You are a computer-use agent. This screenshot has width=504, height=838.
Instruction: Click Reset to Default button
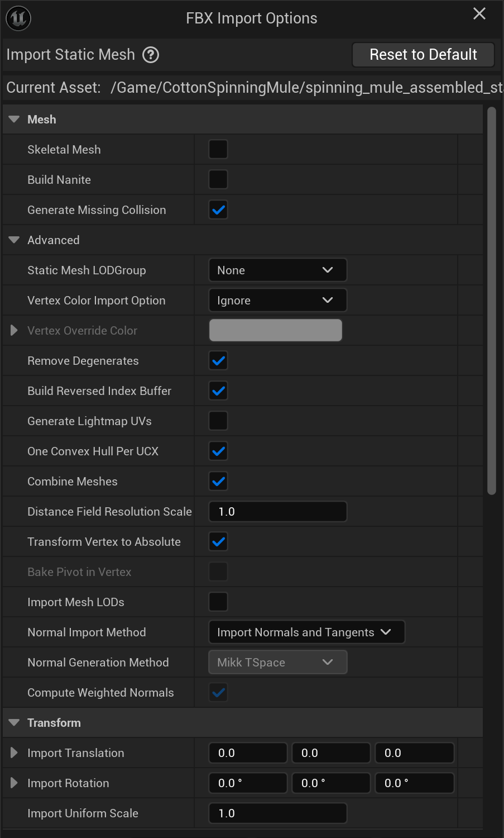[423, 55]
